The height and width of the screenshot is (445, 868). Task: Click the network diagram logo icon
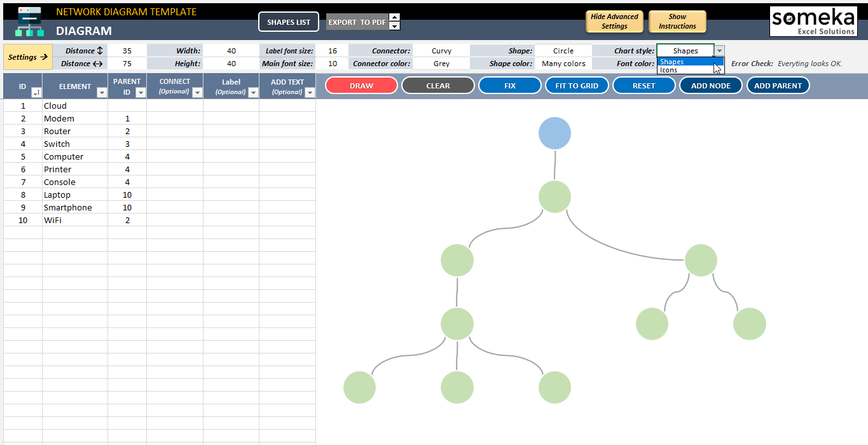[29, 22]
